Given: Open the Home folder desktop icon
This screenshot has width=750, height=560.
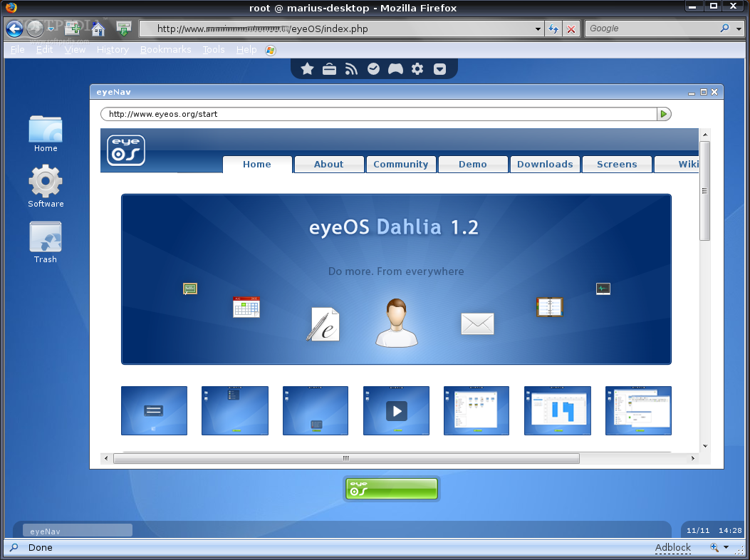Looking at the screenshot, I should point(46,133).
